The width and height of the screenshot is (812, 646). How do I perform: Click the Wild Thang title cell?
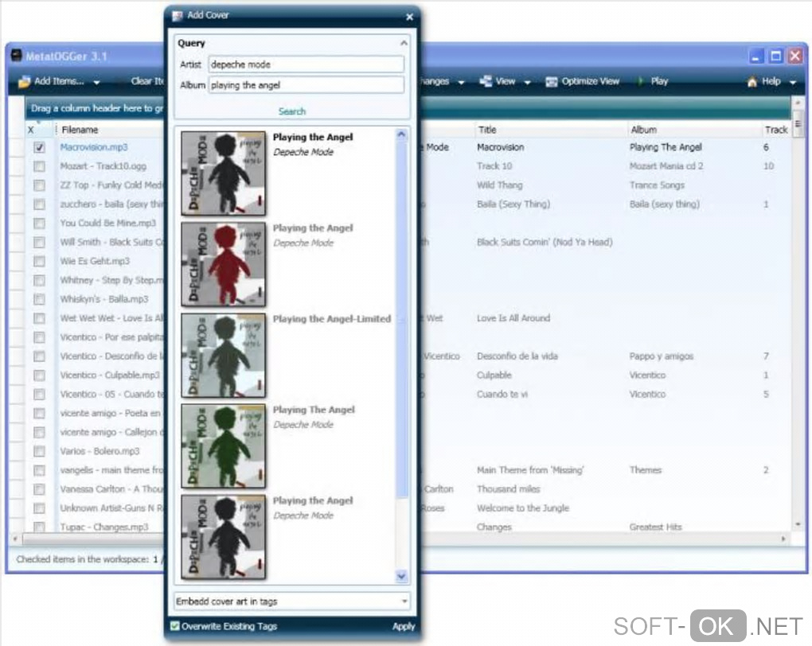(500, 185)
